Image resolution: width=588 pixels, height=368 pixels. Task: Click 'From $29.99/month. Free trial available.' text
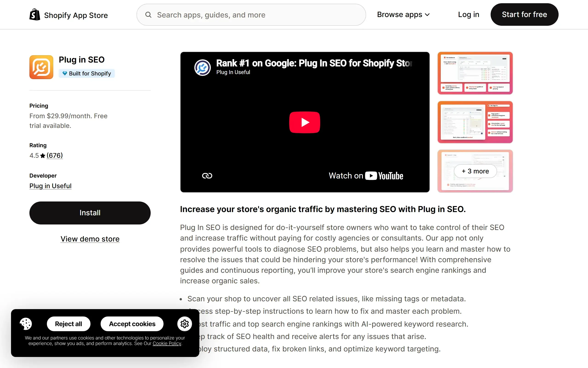(x=68, y=121)
